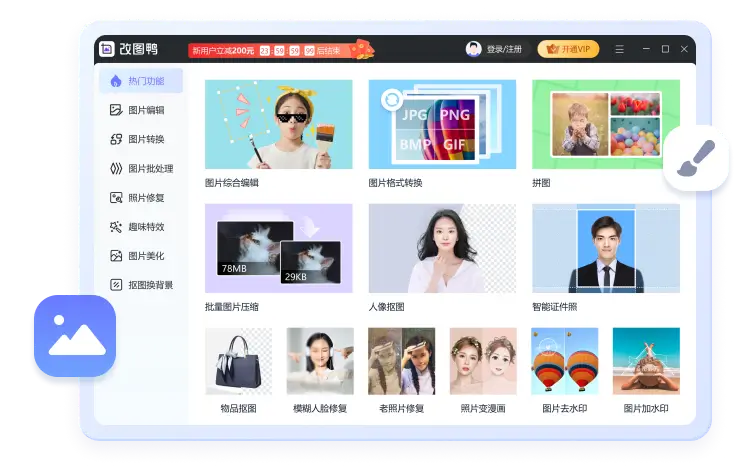Select the 抠图换背景 sidebar icon
Viewport: 756px width, 469px height.
(x=116, y=285)
